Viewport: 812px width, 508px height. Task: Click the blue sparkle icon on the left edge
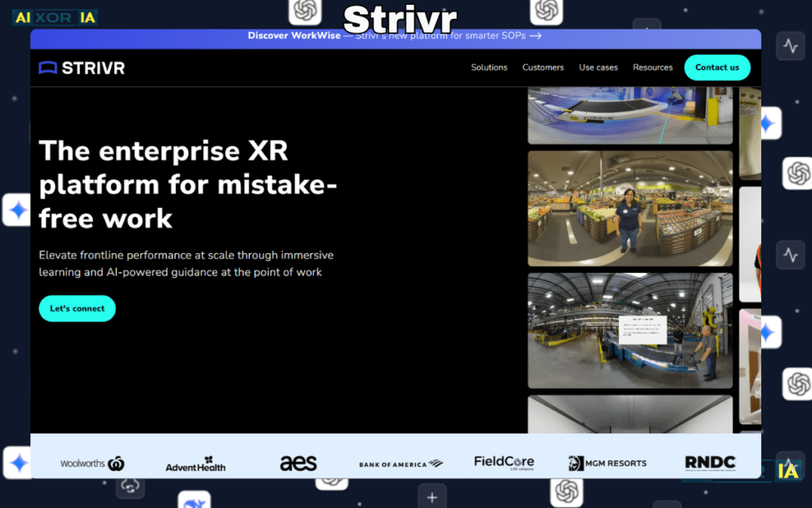16,210
